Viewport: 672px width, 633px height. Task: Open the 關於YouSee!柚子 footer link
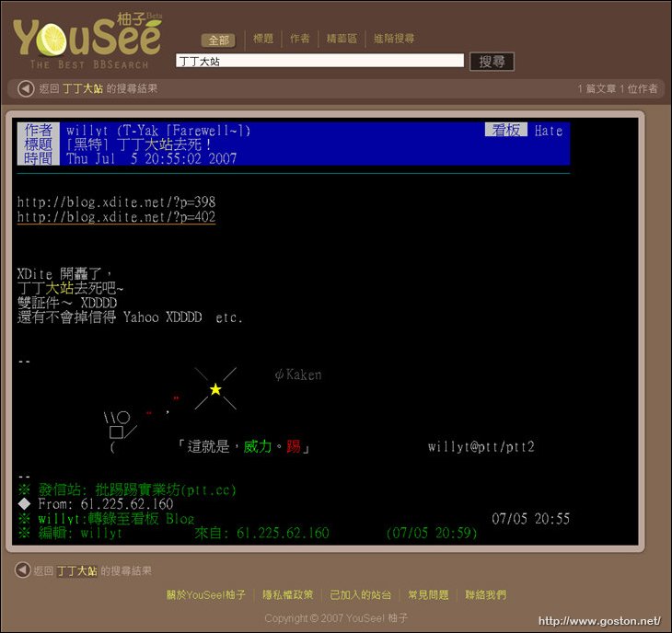pyautogui.click(x=206, y=595)
